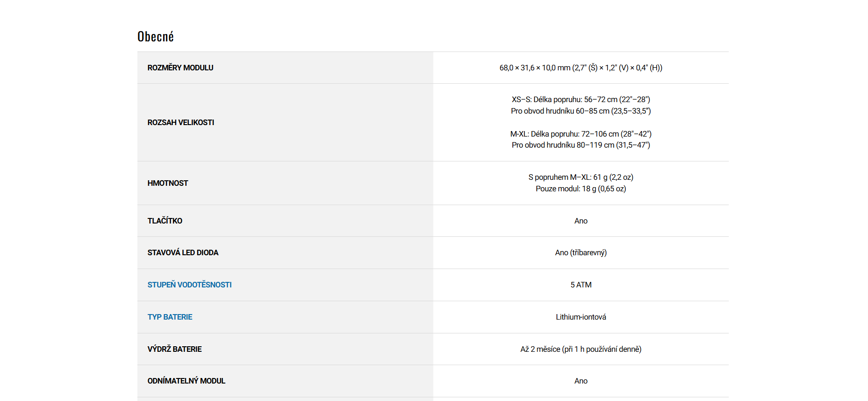Click the chest size 80–119 cm line
Screen dimensions: 868x401
tap(581, 145)
